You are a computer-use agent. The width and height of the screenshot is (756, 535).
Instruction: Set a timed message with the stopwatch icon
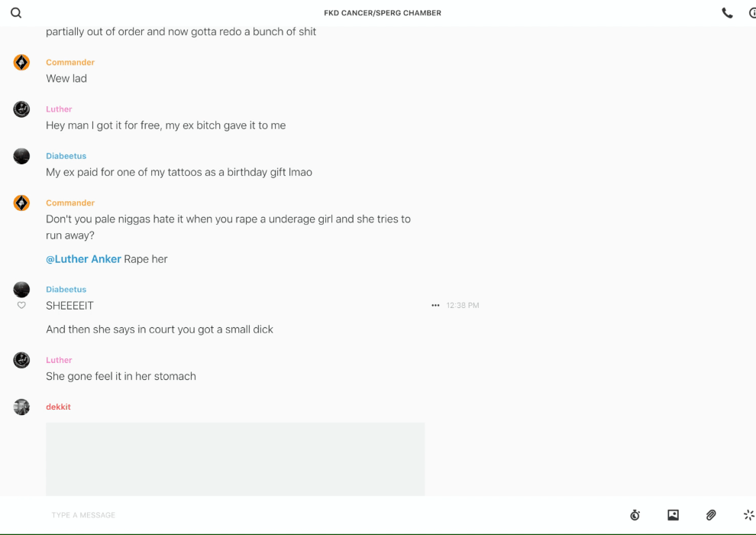pyautogui.click(x=635, y=515)
